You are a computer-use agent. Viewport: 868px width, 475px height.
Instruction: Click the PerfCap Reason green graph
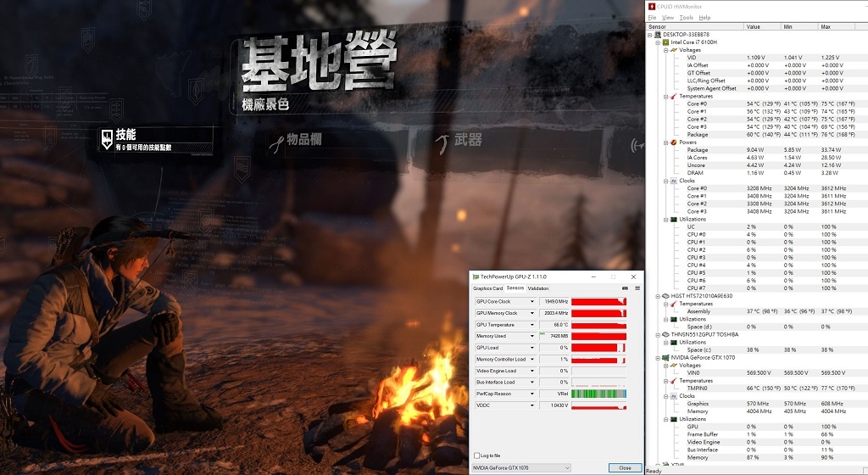click(x=598, y=394)
